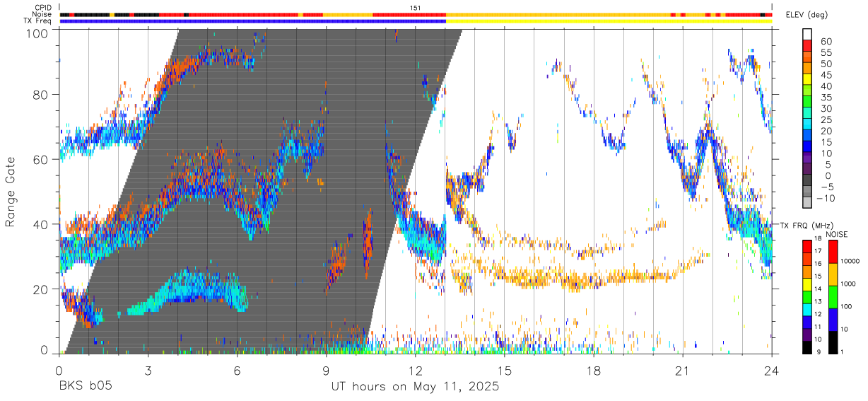Image resolution: width=868 pixels, height=401 pixels.
Task: Click the 'ELEV (deg)' colorbar title
Action: pos(808,15)
